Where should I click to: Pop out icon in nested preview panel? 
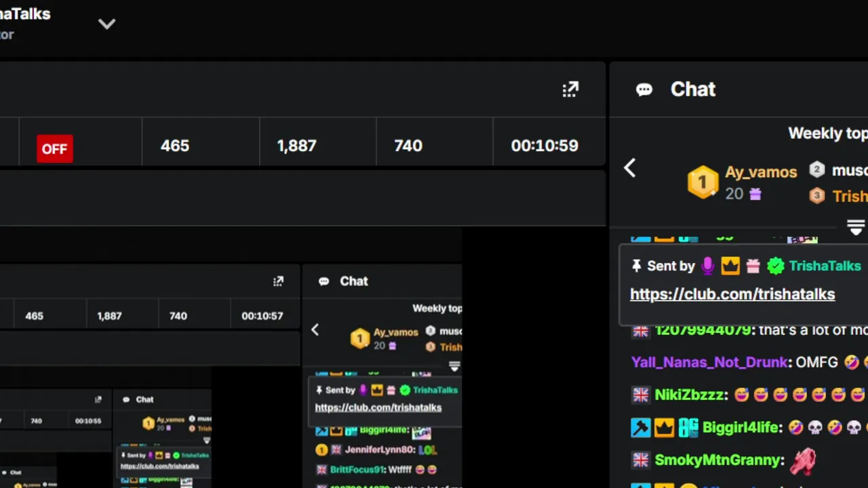(278, 281)
